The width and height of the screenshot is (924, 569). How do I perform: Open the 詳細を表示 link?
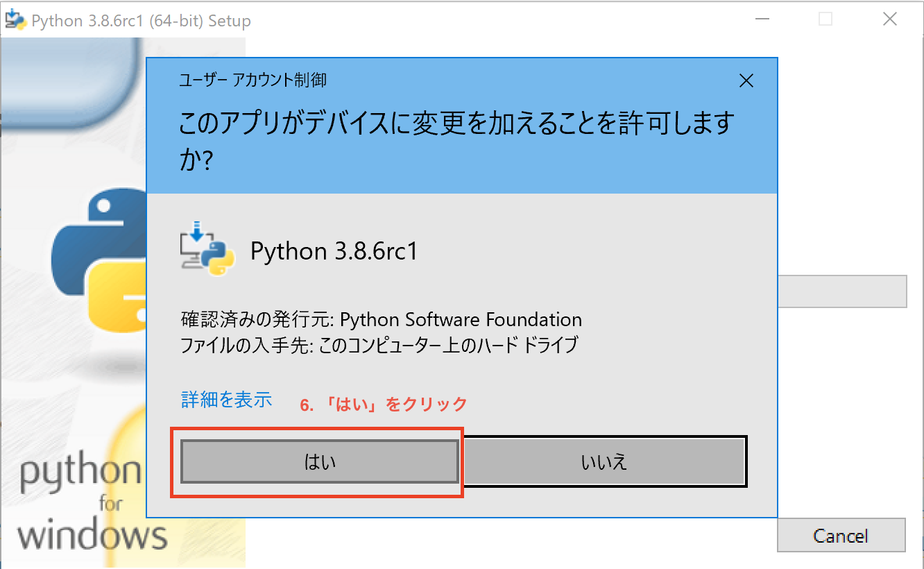[226, 400]
